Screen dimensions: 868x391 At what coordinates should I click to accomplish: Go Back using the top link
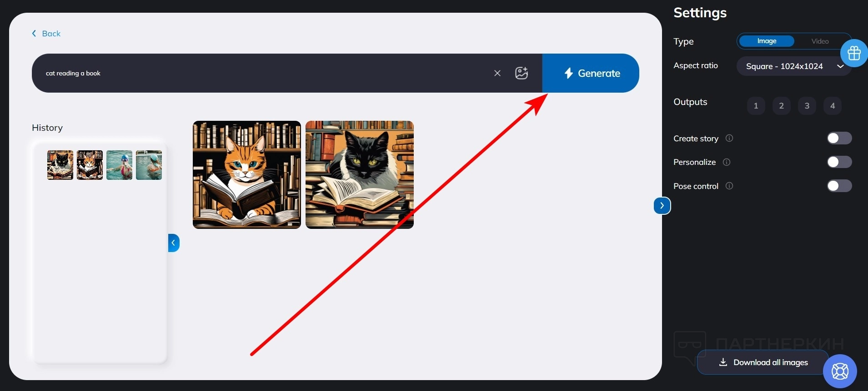click(46, 34)
